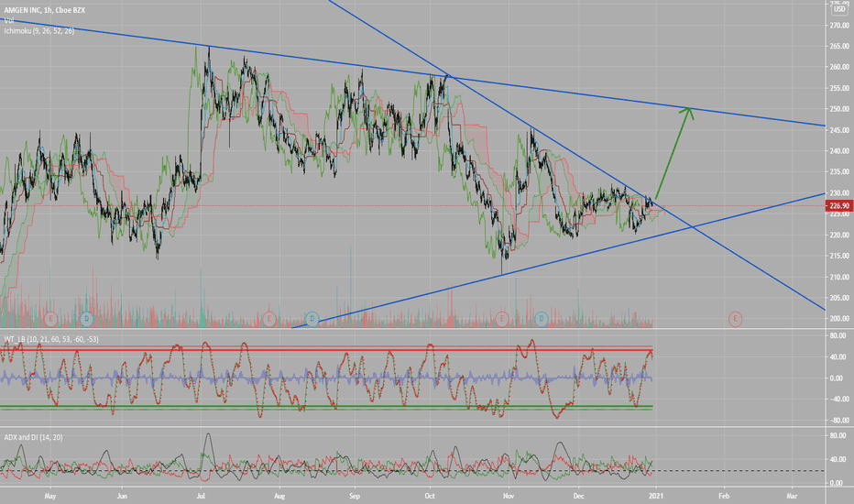Click the Jul label on time axis

(x=201, y=496)
